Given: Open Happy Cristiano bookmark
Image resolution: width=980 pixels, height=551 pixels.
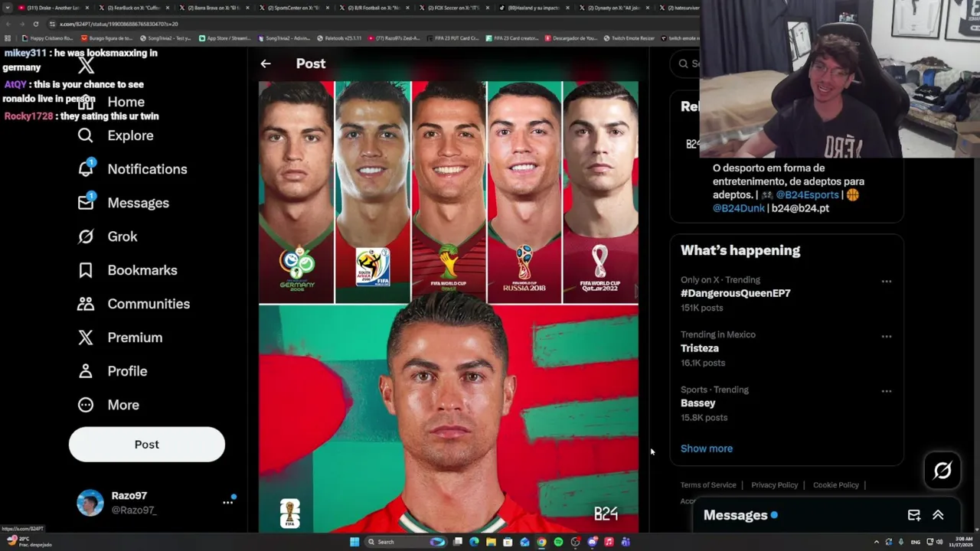Looking at the screenshot, I should click(x=48, y=38).
